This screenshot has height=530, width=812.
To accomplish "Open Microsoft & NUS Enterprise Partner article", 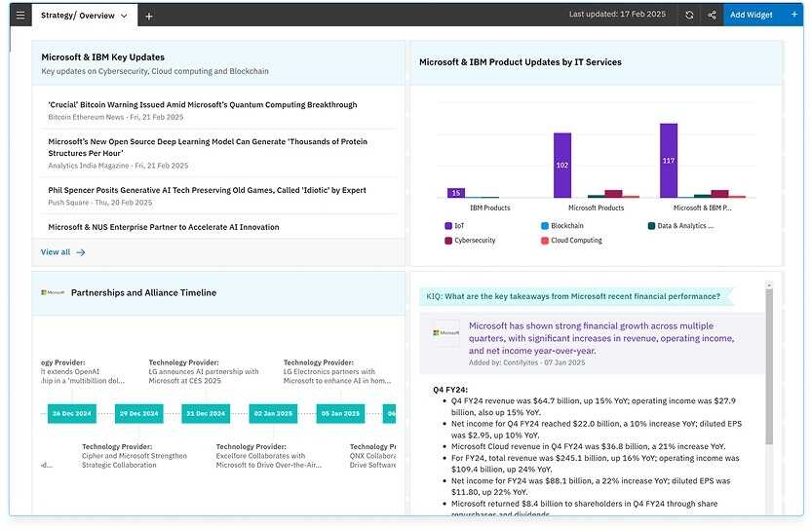I will click(164, 227).
